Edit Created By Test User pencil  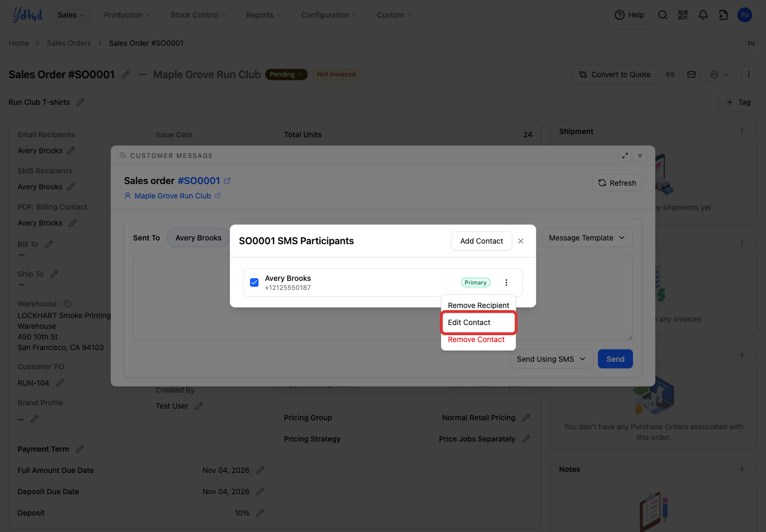pos(199,406)
